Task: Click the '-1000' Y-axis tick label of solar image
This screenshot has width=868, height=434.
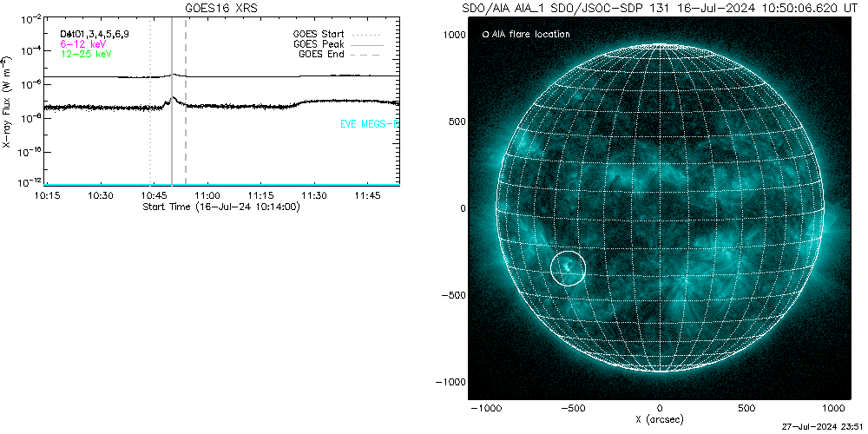Action: [x=451, y=382]
